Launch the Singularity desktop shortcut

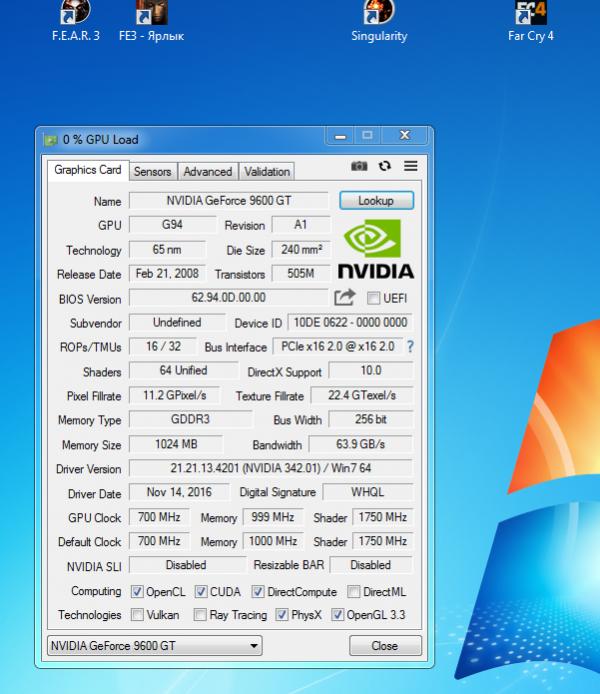pyautogui.click(x=379, y=21)
